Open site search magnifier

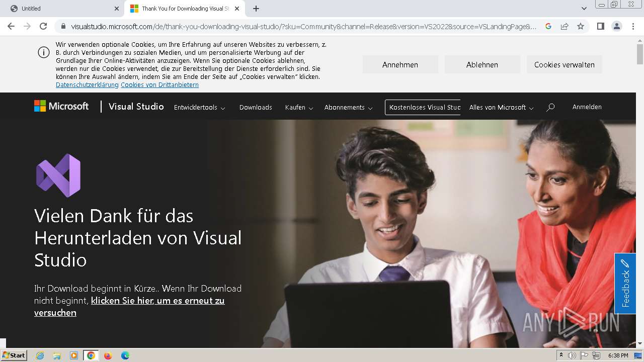[551, 107]
